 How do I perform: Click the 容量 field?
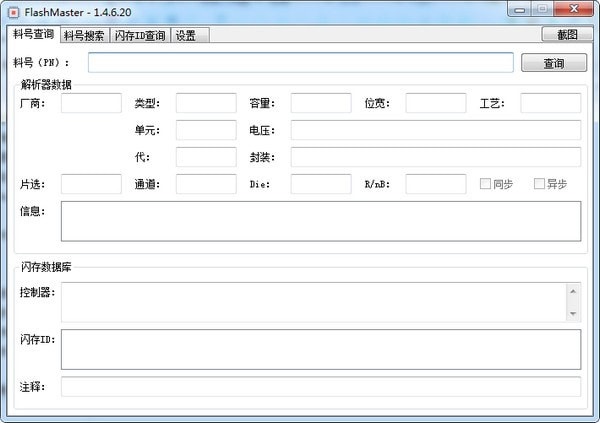click(x=321, y=103)
